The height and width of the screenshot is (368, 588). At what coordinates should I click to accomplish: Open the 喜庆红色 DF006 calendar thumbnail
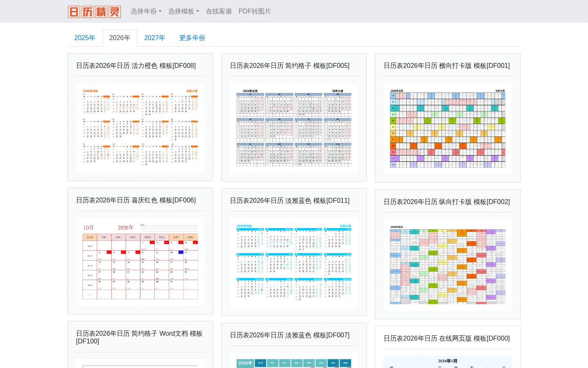140,262
